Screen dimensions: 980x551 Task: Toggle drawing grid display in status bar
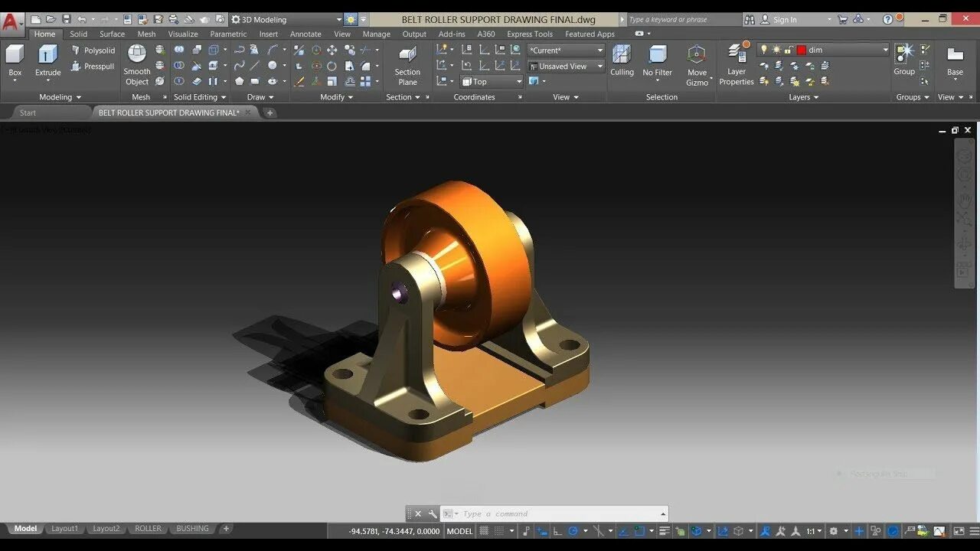click(484, 531)
